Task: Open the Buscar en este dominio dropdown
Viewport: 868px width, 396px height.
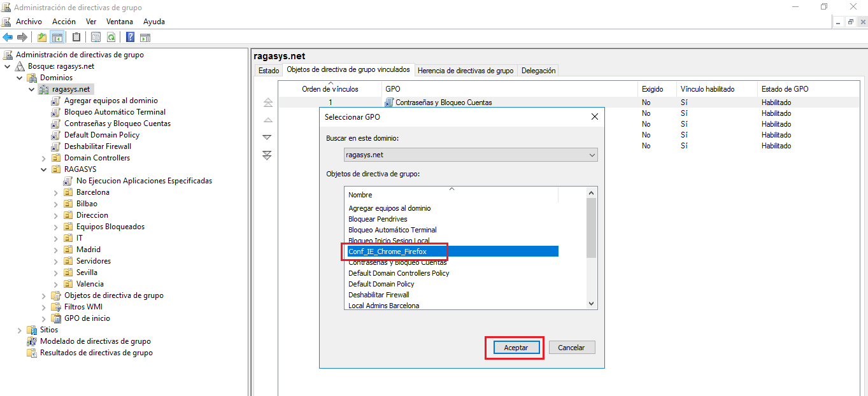Action: pos(594,155)
